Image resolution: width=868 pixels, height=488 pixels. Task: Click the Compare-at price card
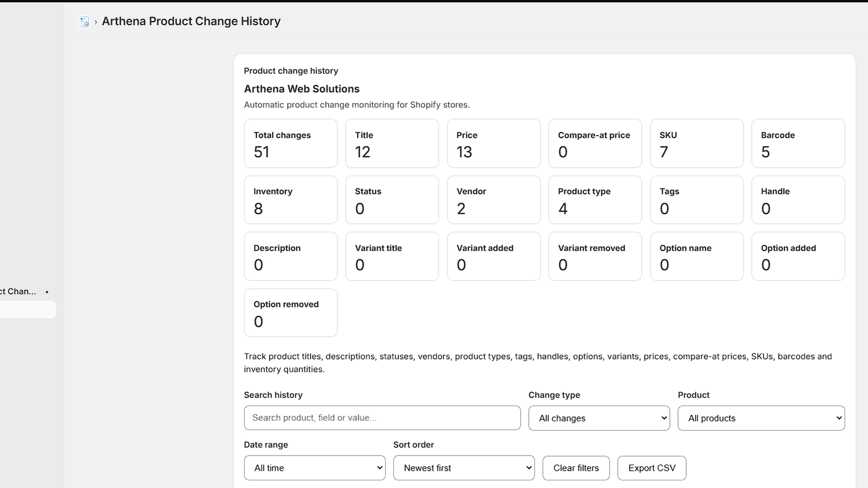[595, 144]
